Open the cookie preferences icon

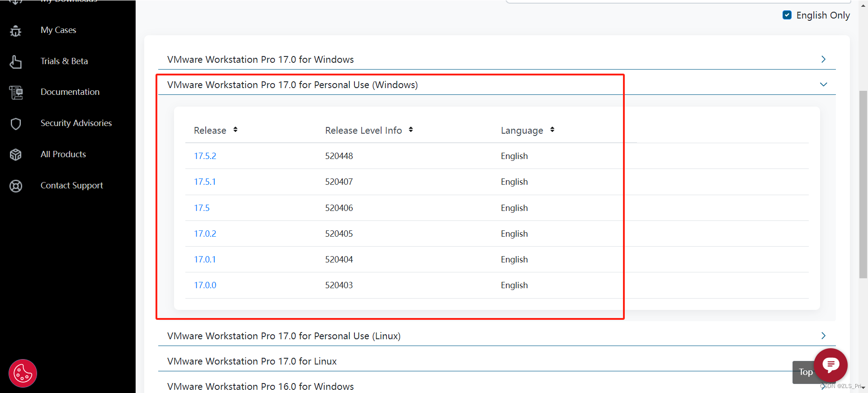tap(23, 374)
